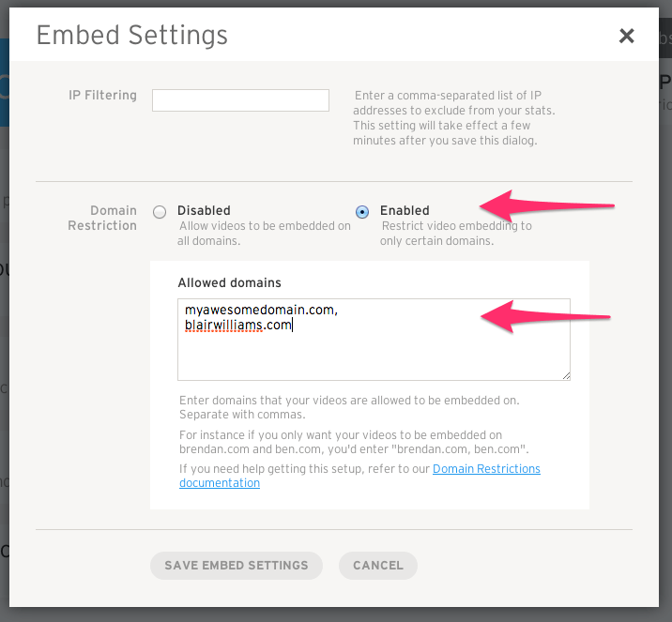Viewport: 672px width, 622px height.
Task: Click the bold "Disabled" option label
Action: [204, 210]
